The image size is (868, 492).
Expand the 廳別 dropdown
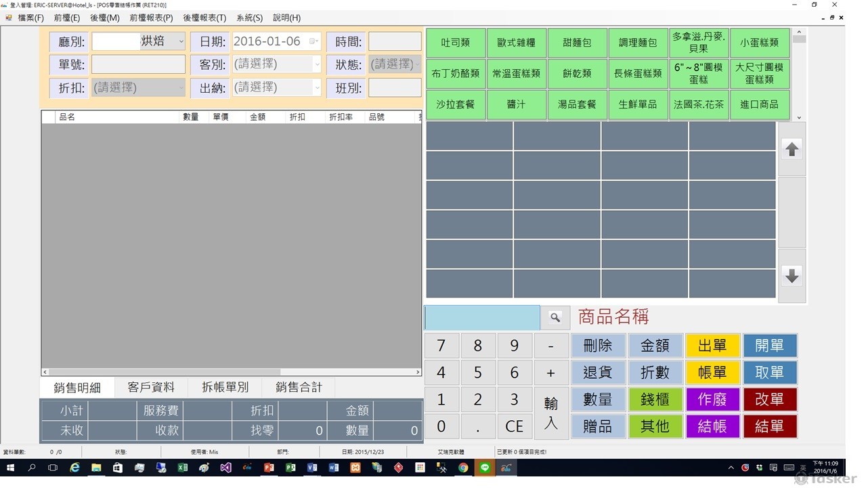181,42
